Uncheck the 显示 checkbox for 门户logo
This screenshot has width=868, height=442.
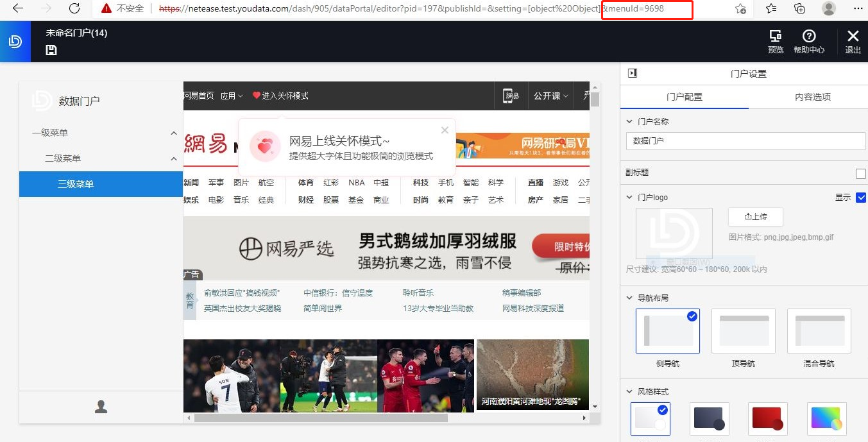point(860,197)
